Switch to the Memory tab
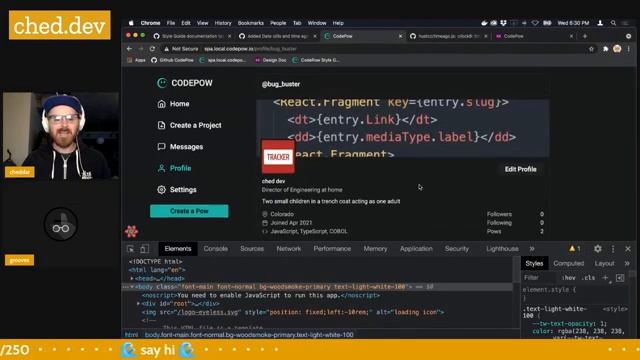 click(375, 249)
